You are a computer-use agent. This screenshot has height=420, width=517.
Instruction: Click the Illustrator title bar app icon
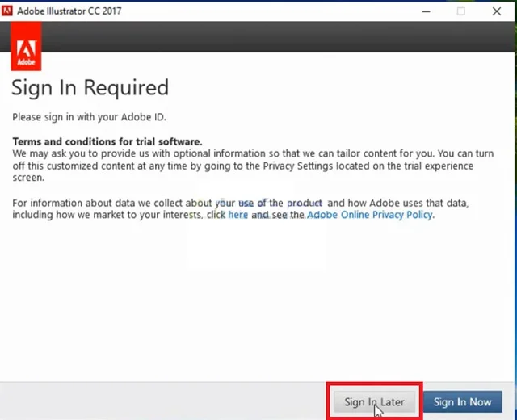[7, 10]
